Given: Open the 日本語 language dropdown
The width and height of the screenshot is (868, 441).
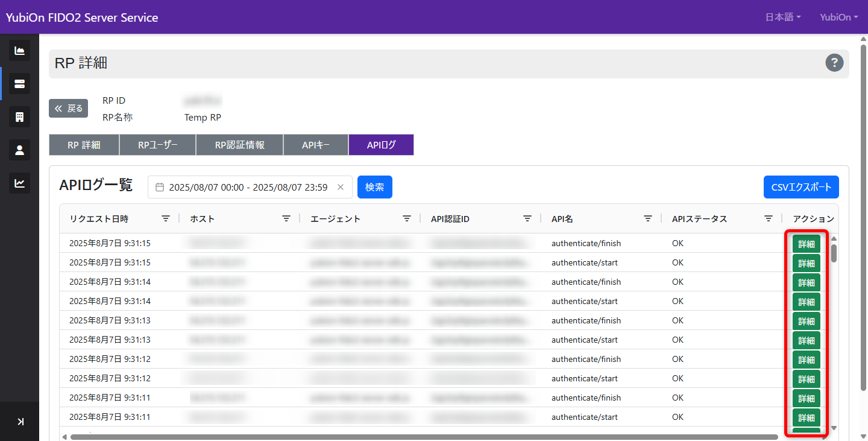Looking at the screenshot, I should pyautogui.click(x=783, y=17).
